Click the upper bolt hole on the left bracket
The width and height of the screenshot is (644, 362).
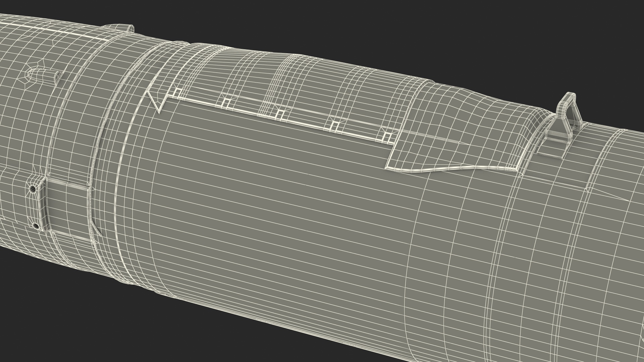pos(32,189)
